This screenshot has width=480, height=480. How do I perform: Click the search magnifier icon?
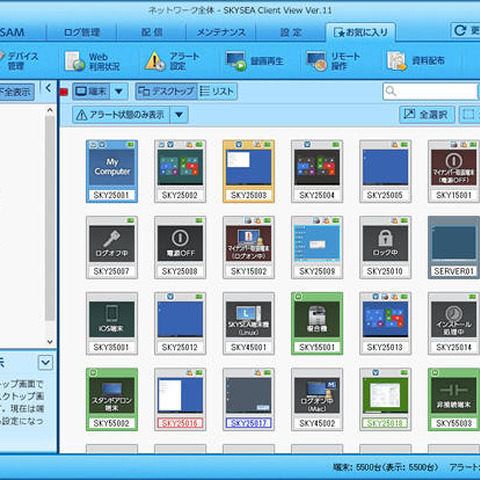click(391, 91)
